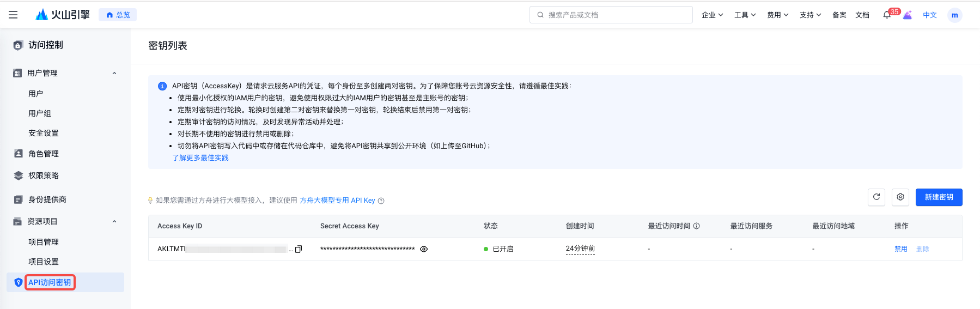Click the 访问控制 shield icon
980x309 pixels.
click(18, 45)
